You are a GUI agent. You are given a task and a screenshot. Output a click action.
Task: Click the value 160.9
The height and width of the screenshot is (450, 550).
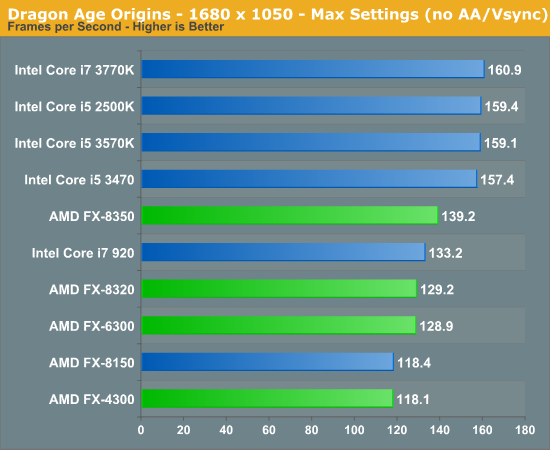[505, 70]
